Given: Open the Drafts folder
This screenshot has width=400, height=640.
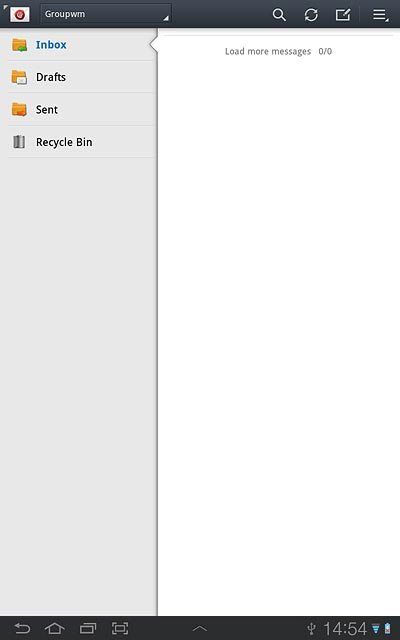Looking at the screenshot, I should pos(79,77).
